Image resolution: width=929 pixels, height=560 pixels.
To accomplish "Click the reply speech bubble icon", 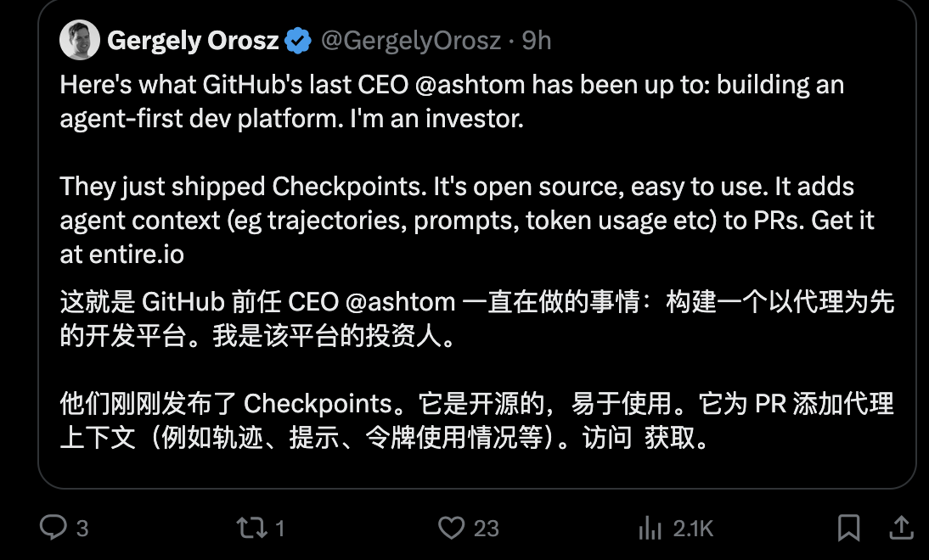I will 53,529.
